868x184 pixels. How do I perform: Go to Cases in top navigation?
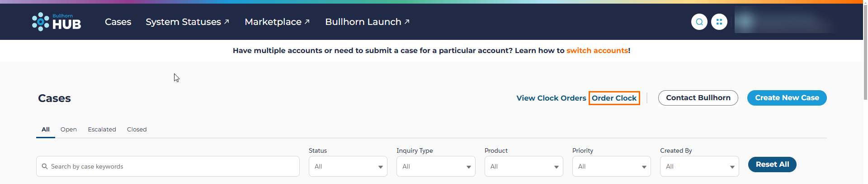[x=118, y=22]
